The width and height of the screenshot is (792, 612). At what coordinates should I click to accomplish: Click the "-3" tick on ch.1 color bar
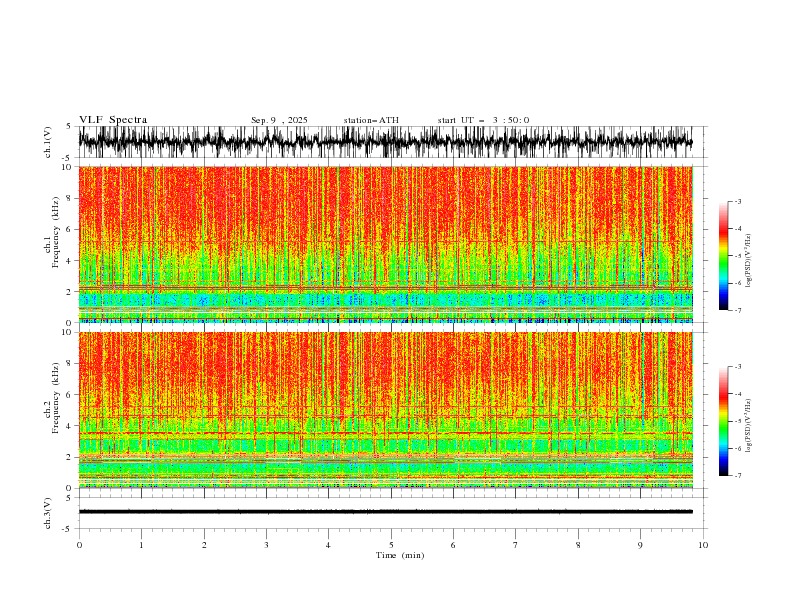737,201
